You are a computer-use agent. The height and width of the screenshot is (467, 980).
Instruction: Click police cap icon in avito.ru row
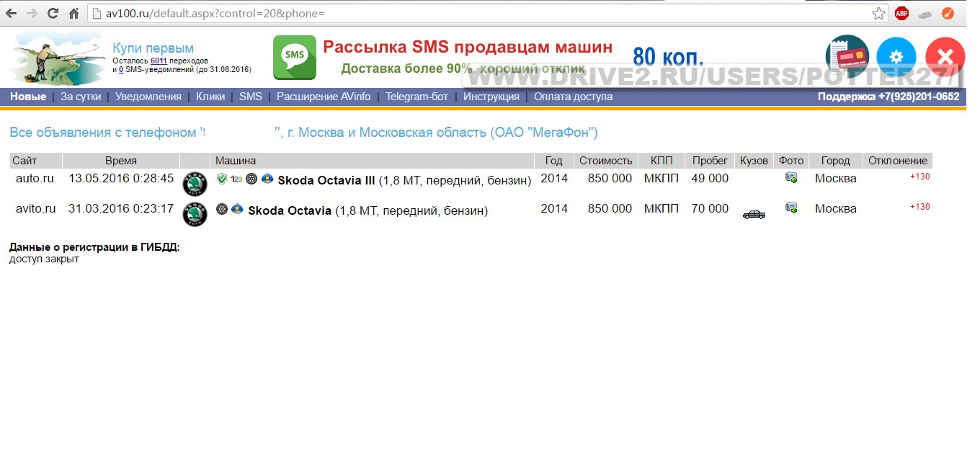(237, 209)
